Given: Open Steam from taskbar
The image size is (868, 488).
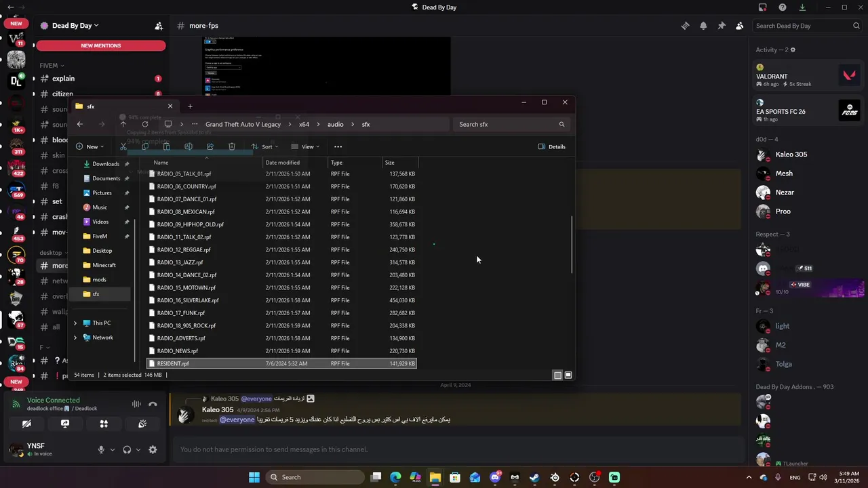Looking at the screenshot, I should 534,477.
